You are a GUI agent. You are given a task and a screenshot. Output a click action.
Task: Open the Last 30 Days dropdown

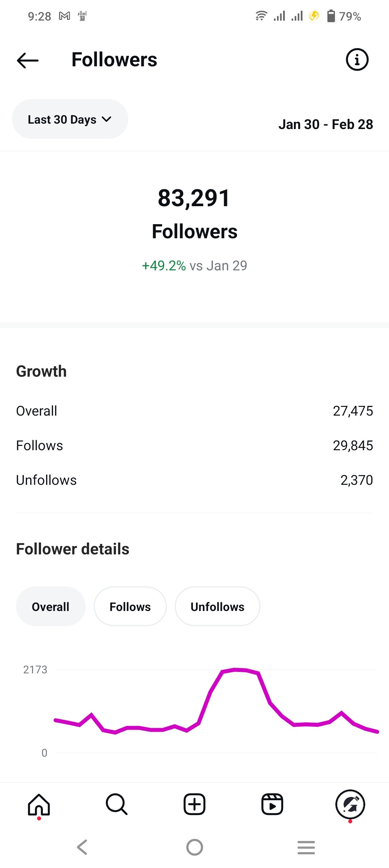pyautogui.click(x=70, y=119)
